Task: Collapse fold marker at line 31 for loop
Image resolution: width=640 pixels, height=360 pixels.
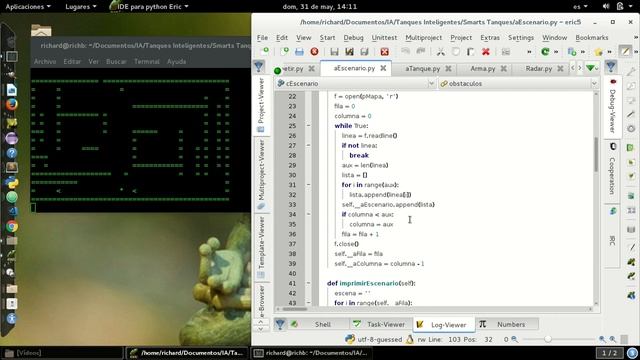Action: [308, 185]
